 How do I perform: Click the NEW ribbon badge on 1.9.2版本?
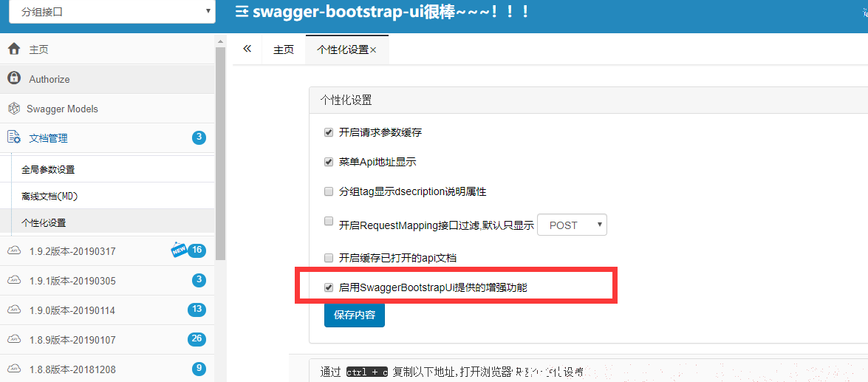[179, 250]
